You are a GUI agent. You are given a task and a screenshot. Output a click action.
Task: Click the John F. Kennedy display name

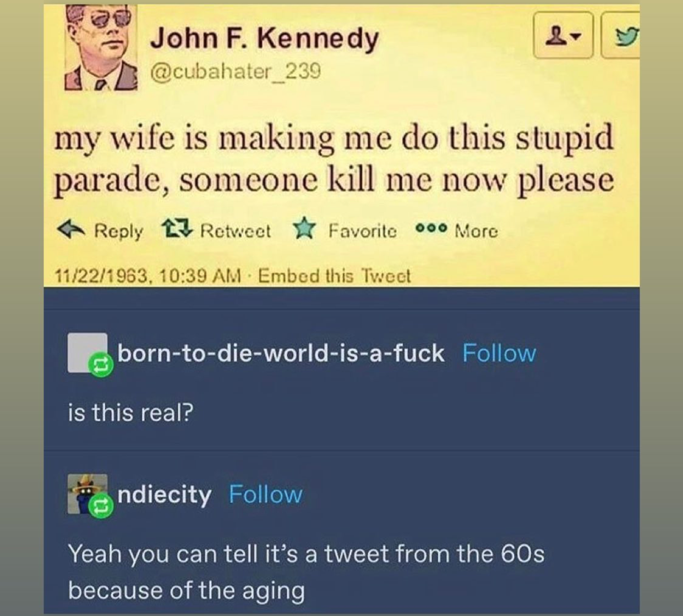tap(265, 39)
